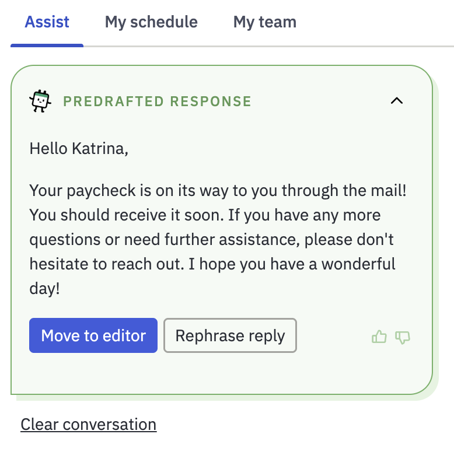Click the Rephrase reply button
The image size is (454, 476).
coord(230,335)
